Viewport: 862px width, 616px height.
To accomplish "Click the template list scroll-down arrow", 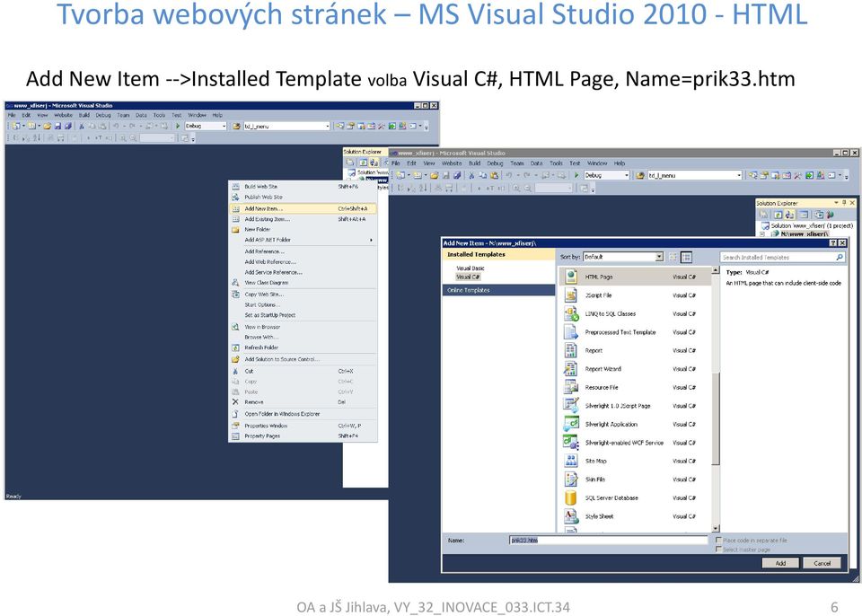I will coord(716,529).
